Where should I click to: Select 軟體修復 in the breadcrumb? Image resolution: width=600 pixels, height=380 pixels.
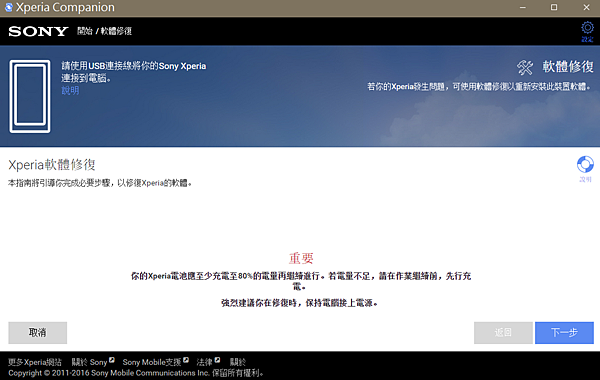coord(116,31)
